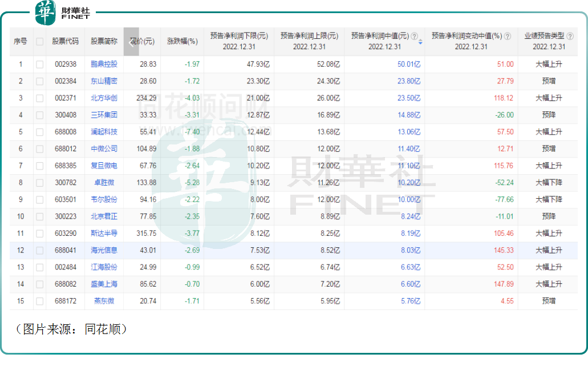Open the 复旦微电 stock link

[104, 166]
